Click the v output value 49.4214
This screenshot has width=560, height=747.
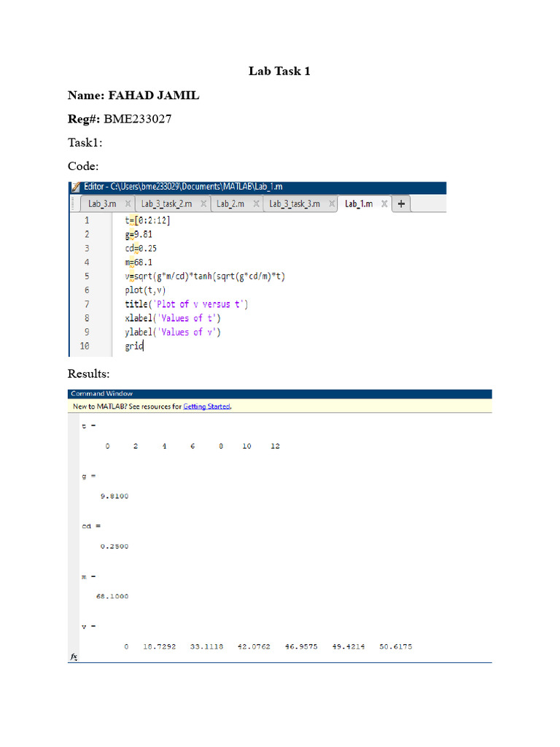tap(349, 647)
